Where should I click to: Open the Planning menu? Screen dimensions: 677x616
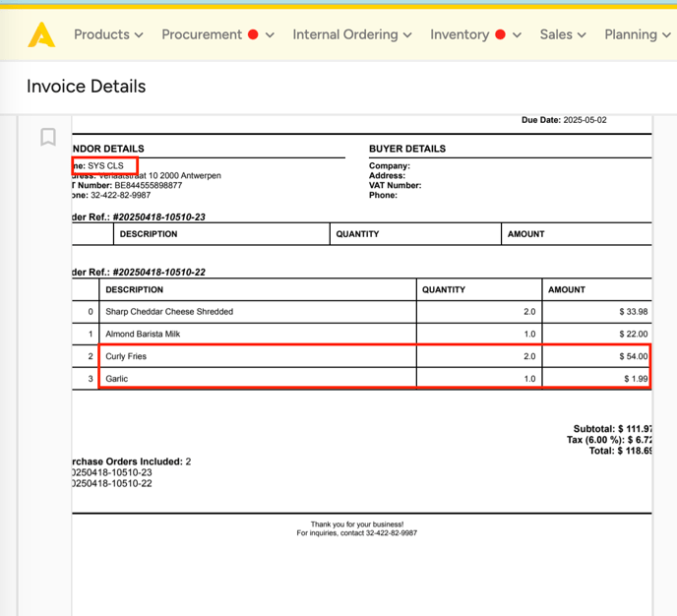630,34
